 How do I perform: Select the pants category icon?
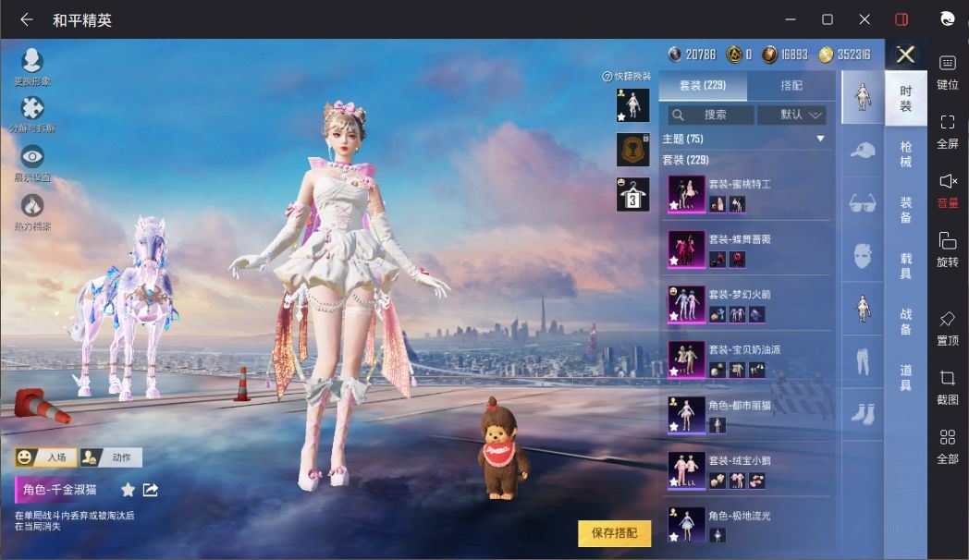click(862, 360)
